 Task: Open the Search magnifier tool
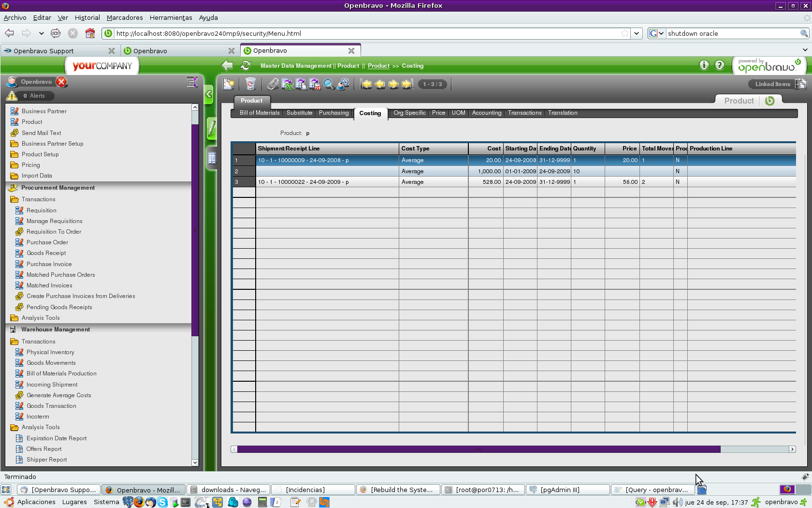(329, 84)
